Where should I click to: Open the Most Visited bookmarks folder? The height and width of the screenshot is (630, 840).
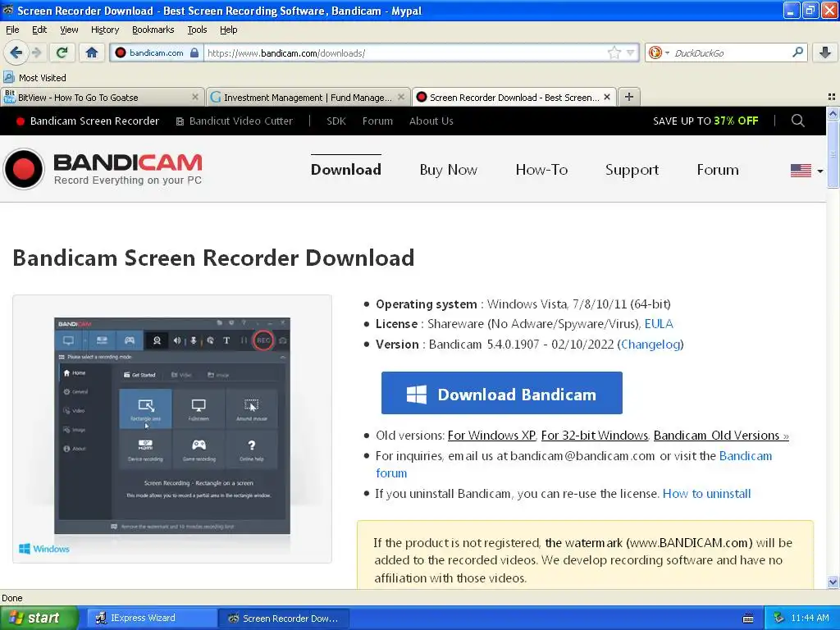[x=34, y=78]
